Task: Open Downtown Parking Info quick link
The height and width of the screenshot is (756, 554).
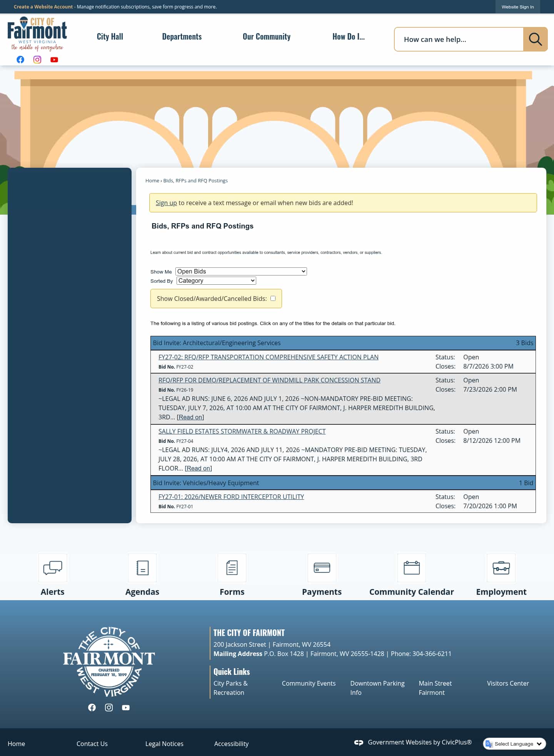Action: 377,688
